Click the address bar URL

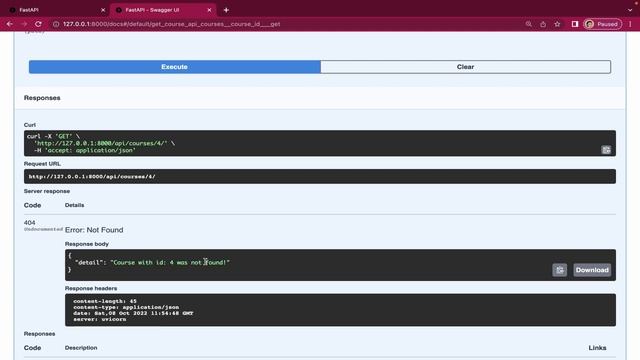(171, 24)
